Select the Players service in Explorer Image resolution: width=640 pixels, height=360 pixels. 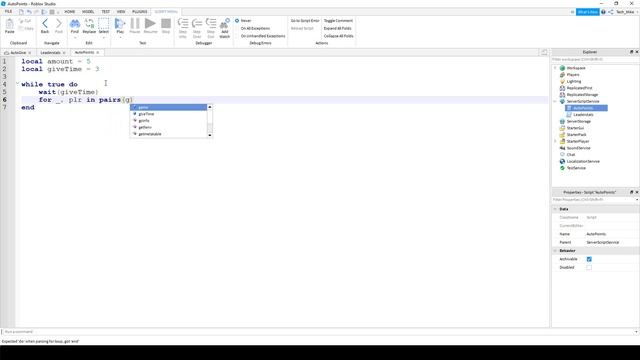573,75
